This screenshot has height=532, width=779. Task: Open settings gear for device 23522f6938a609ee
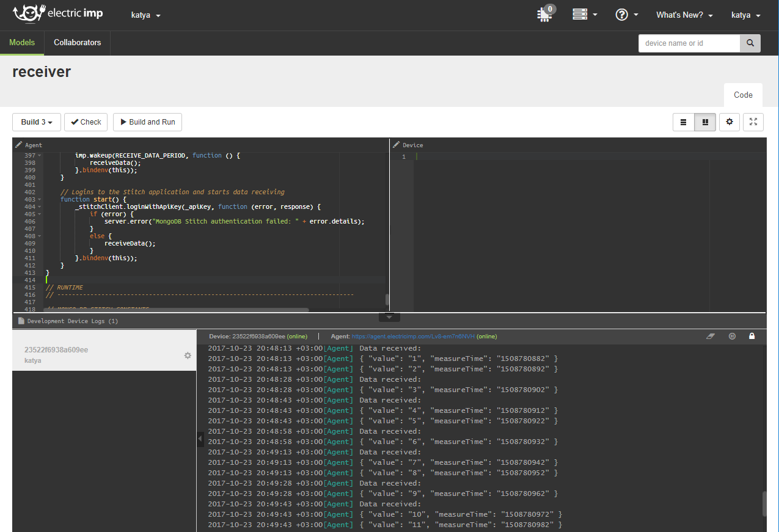(x=188, y=355)
